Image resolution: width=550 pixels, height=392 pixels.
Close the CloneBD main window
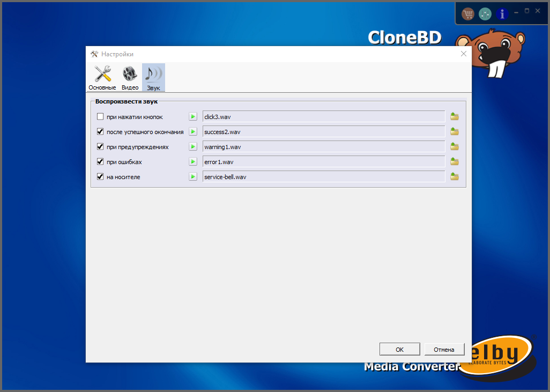point(538,11)
